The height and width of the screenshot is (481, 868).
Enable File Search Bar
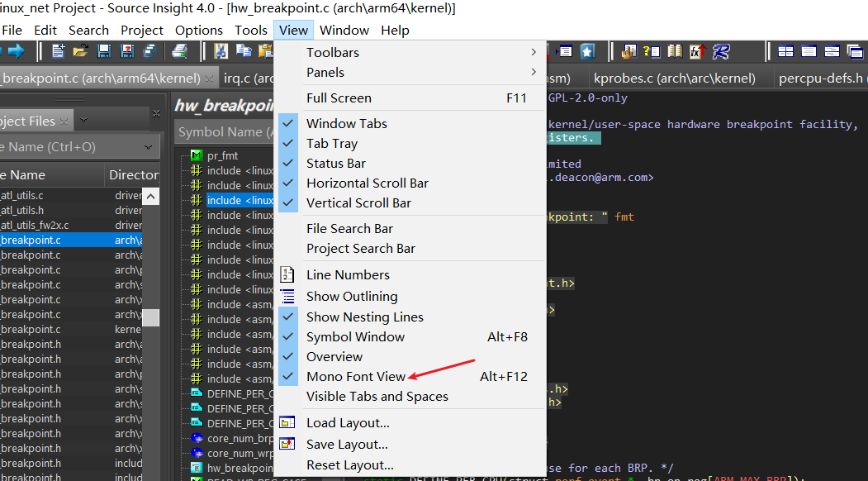410,229
